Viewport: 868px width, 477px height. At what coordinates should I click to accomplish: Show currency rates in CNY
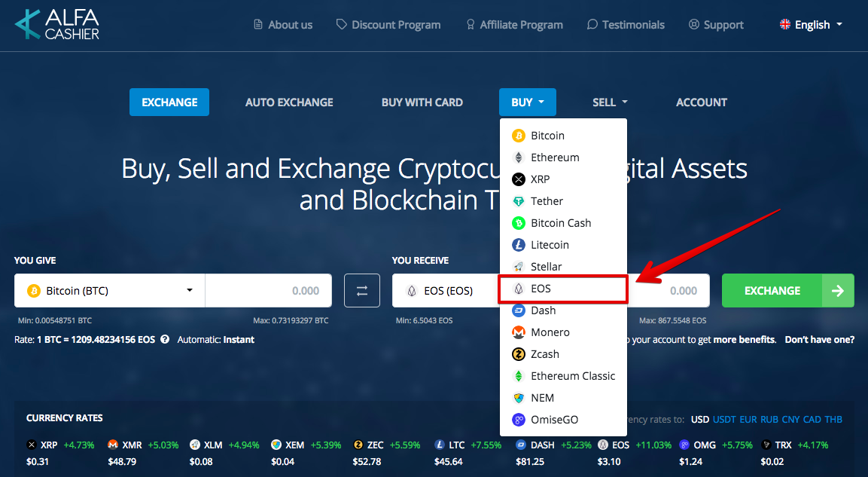click(790, 420)
